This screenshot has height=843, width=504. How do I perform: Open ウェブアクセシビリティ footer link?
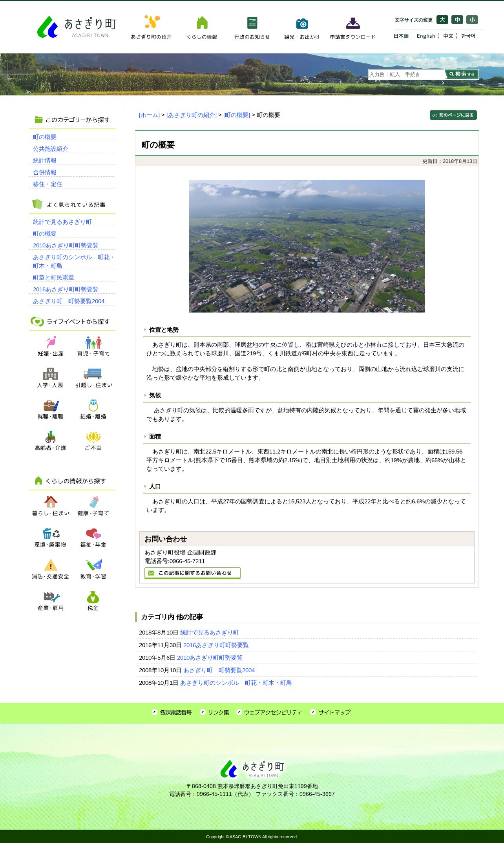(269, 712)
